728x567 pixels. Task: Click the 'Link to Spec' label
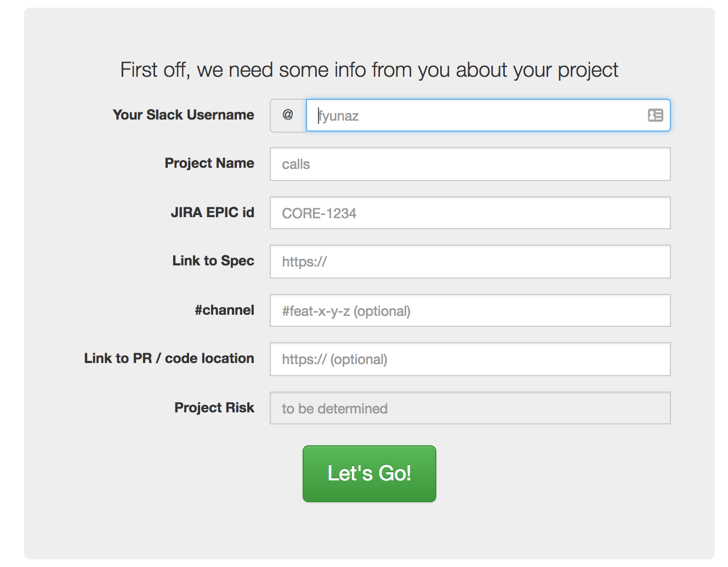pos(213,260)
